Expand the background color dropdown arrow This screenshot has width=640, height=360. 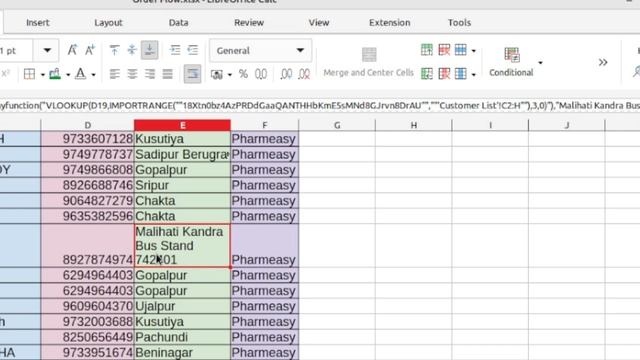[x=68, y=75]
